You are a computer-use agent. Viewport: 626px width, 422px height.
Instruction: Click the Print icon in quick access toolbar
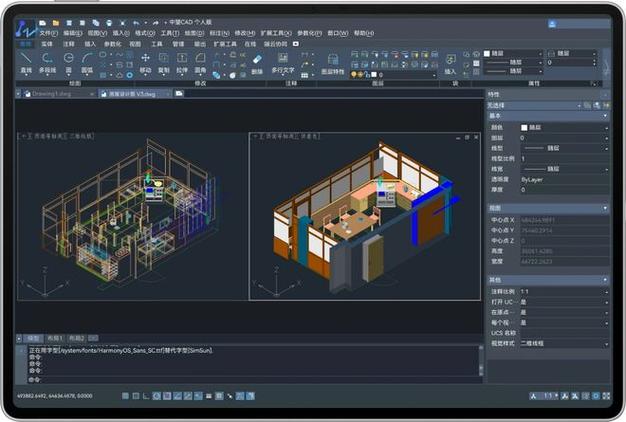(x=109, y=23)
